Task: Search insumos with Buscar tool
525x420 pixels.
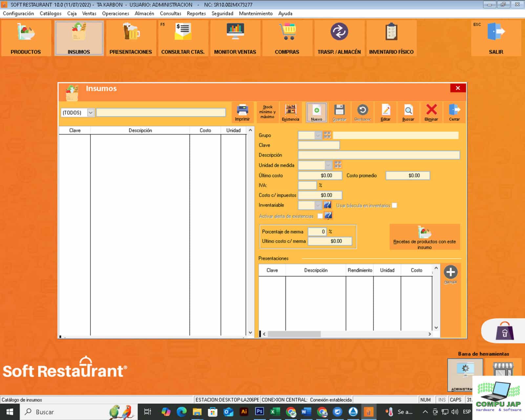Action: click(x=409, y=113)
